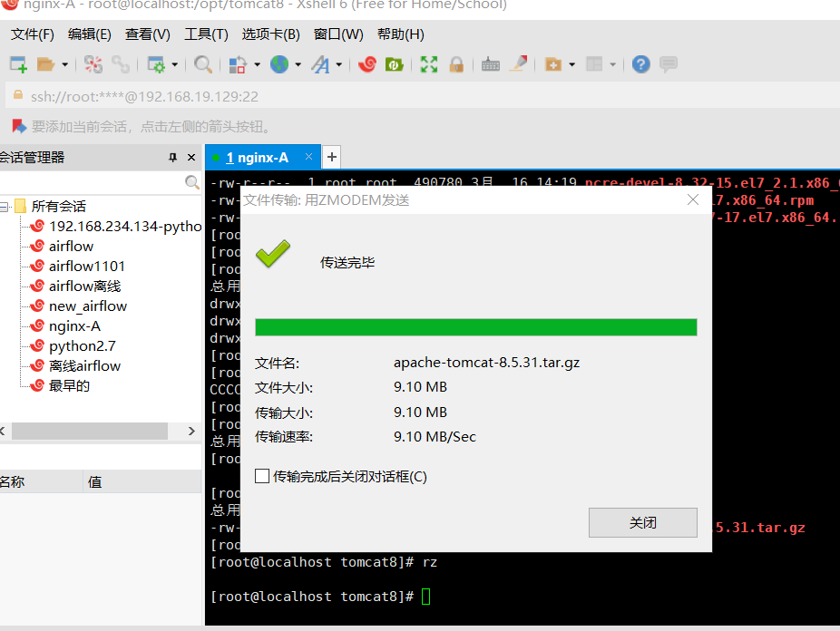Screen dimensions: 840x631
Task: Expand the dropdown next to Properties icon
Action: click(175, 64)
